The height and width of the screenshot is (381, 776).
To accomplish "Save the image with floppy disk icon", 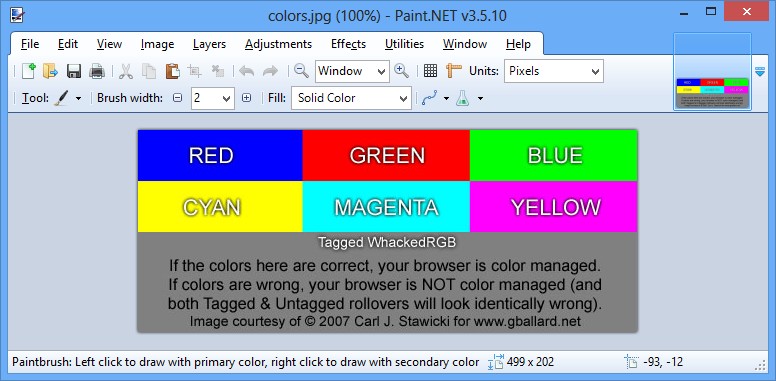I will coord(74,71).
